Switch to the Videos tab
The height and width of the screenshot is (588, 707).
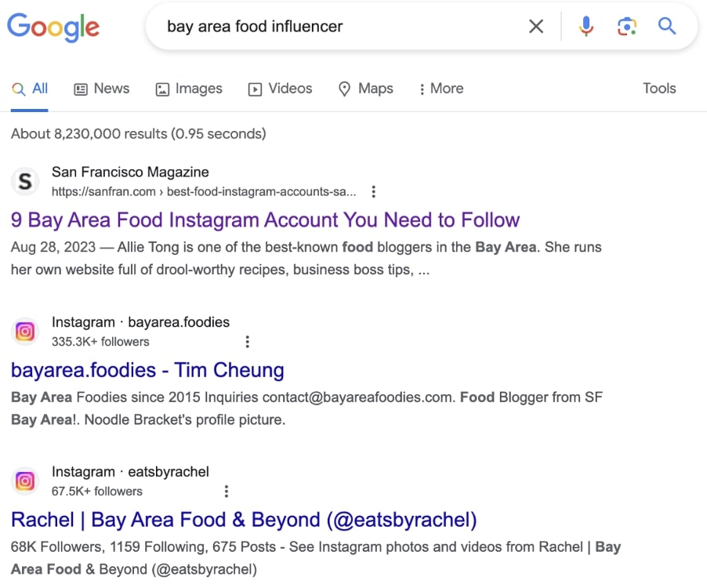tap(280, 89)
